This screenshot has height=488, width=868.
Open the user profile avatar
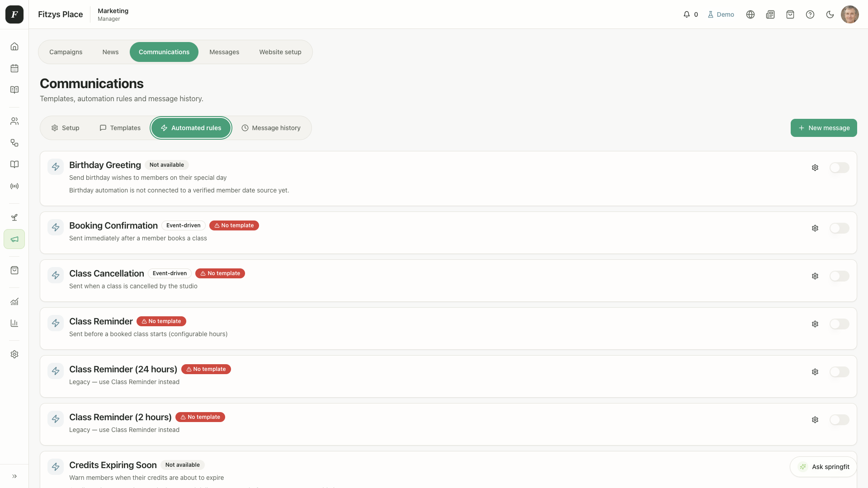(850, 14)
